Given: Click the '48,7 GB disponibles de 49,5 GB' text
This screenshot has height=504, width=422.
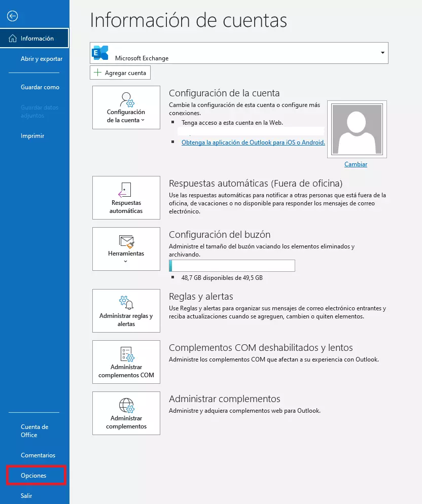Looking at the screenshot, I should (222, 278).
